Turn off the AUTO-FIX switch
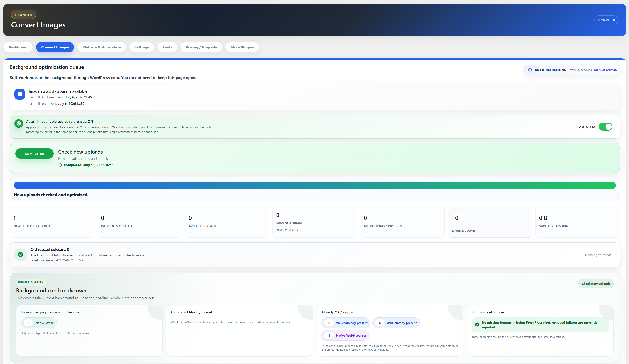 (x=605, y=127)
